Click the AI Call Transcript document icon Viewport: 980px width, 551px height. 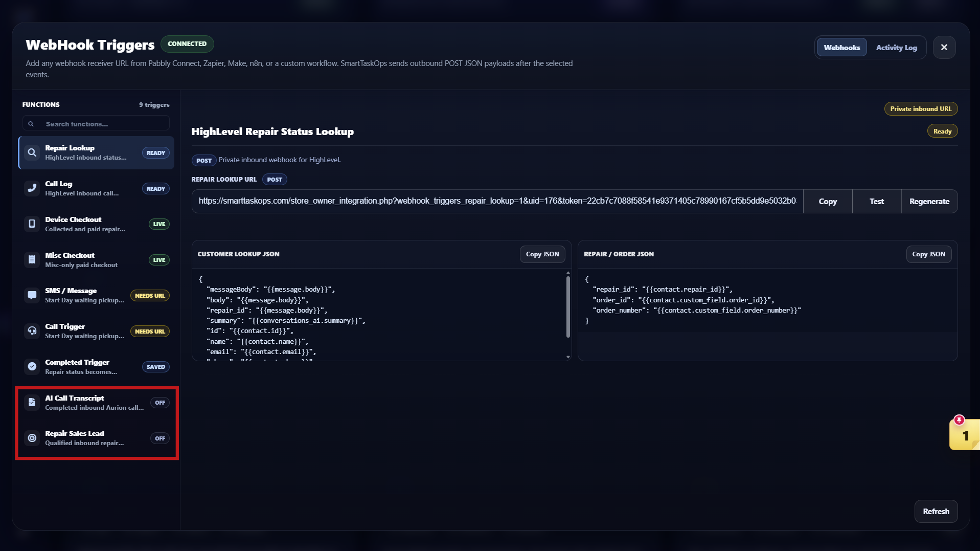click(x=32, y=403)
